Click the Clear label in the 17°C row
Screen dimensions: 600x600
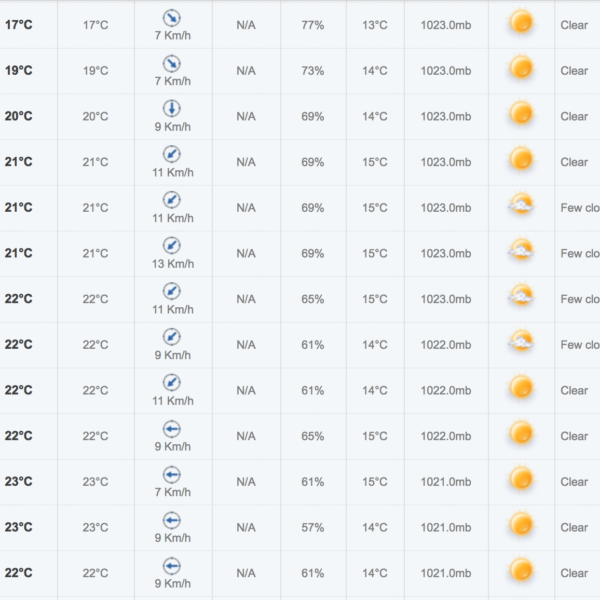coord(574,25)
